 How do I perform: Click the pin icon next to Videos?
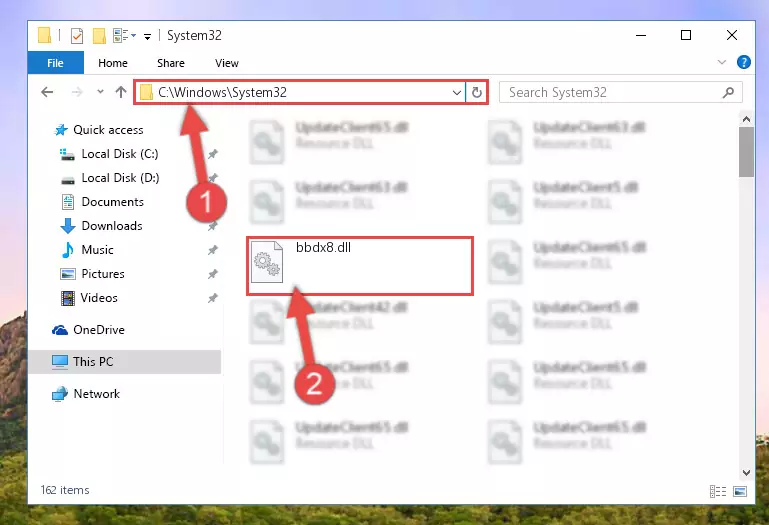[212, 298]
